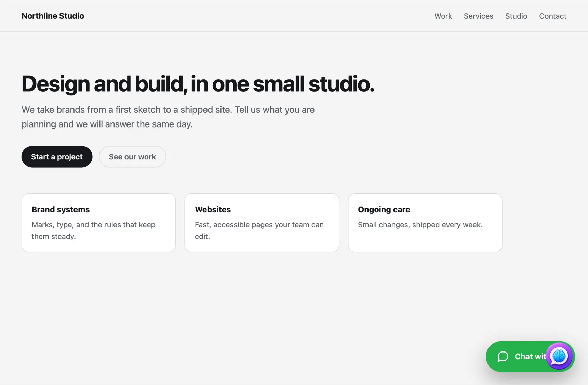This screenshot has height=385, width=588.
Task: Open the Work nav link
Action: [x=443, y=16]
